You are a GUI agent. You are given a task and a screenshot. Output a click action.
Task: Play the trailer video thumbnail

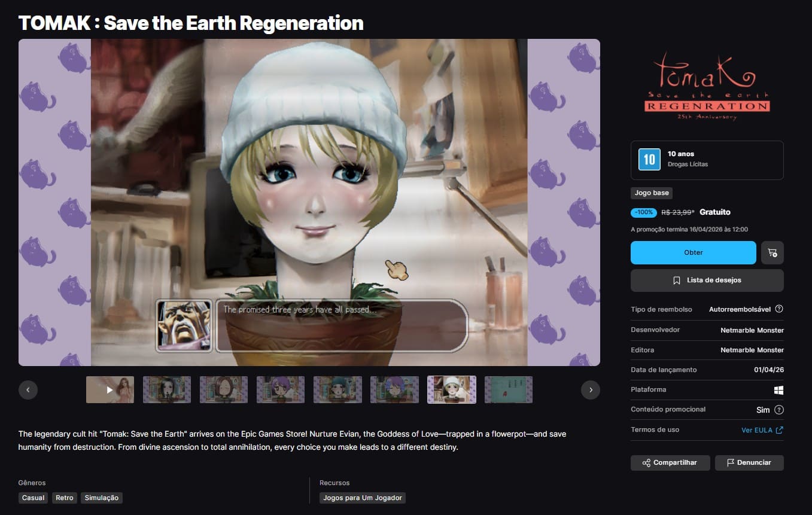click(x=110, y=390)
